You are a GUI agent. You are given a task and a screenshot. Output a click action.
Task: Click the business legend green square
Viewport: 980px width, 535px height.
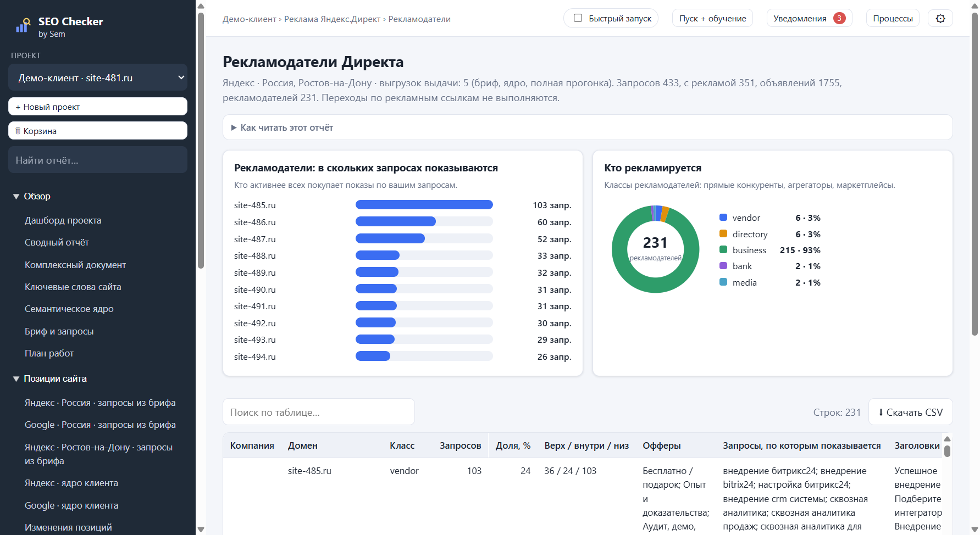[x=723, y=250]
